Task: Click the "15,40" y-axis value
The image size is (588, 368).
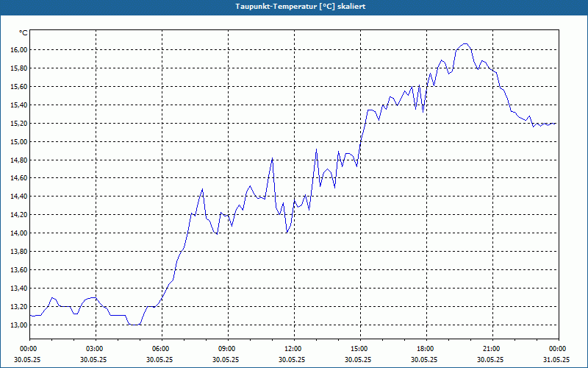Action: click(x=18, y=105)
